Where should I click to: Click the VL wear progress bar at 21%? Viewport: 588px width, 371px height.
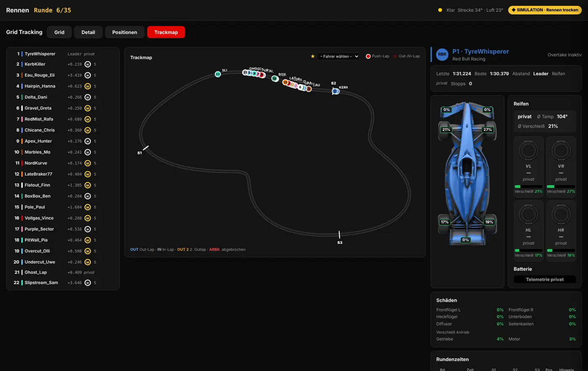click(528, 186)
